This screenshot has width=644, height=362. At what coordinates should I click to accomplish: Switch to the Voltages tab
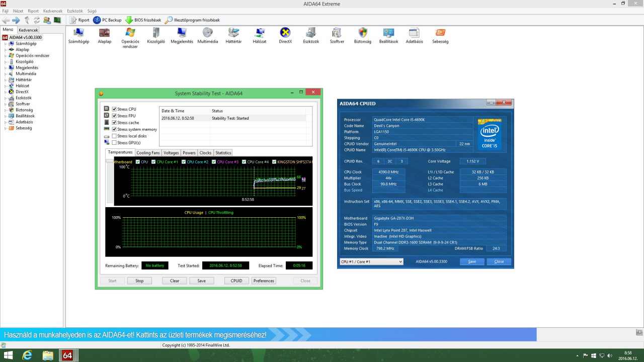[171, 153]
